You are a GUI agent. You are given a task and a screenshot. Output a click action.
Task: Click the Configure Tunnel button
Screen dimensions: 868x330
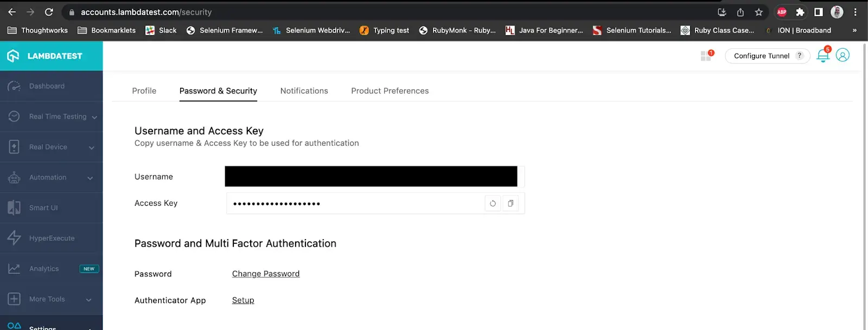coord(767,56)
